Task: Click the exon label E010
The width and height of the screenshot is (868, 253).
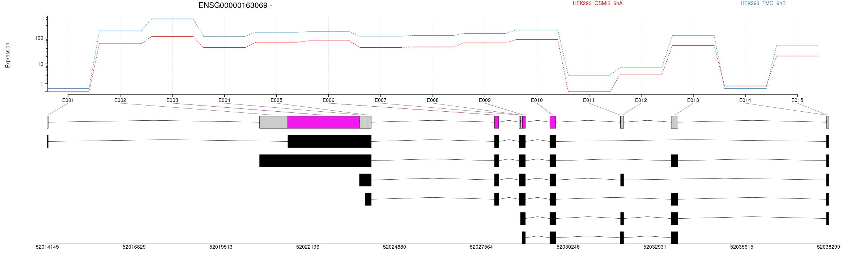Action: [537, 100]
